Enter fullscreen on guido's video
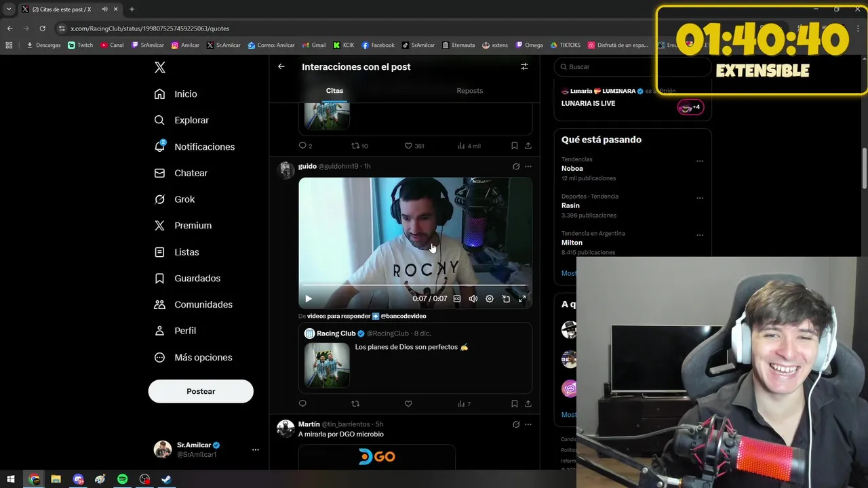 (x=522, y=299)
